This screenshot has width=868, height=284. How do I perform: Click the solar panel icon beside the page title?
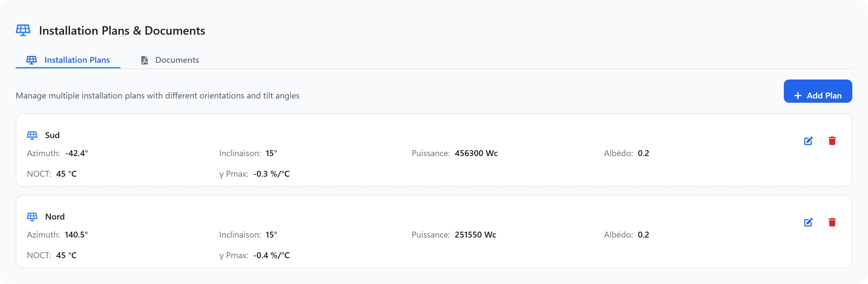point(23,30)
